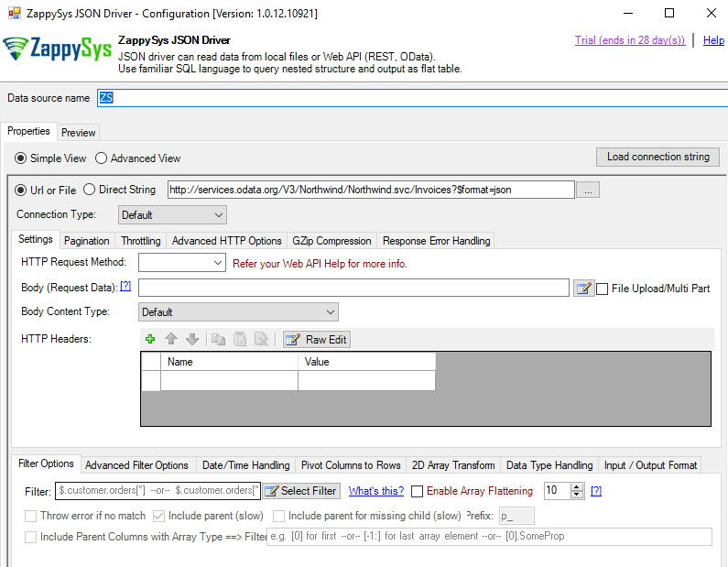728x567 pixels.
Task: Click the array flattening level field showing 10
Action: [x=557, y=491]
